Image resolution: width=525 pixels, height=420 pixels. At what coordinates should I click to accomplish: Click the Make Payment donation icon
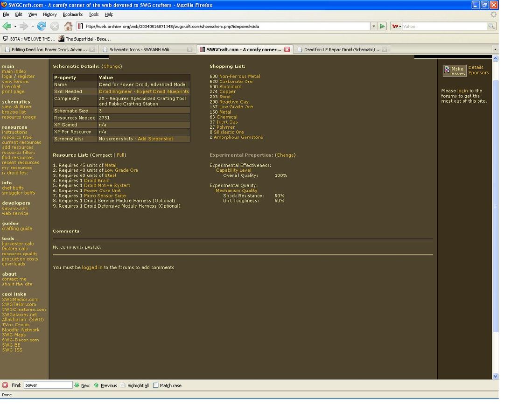tap(455, 70)
